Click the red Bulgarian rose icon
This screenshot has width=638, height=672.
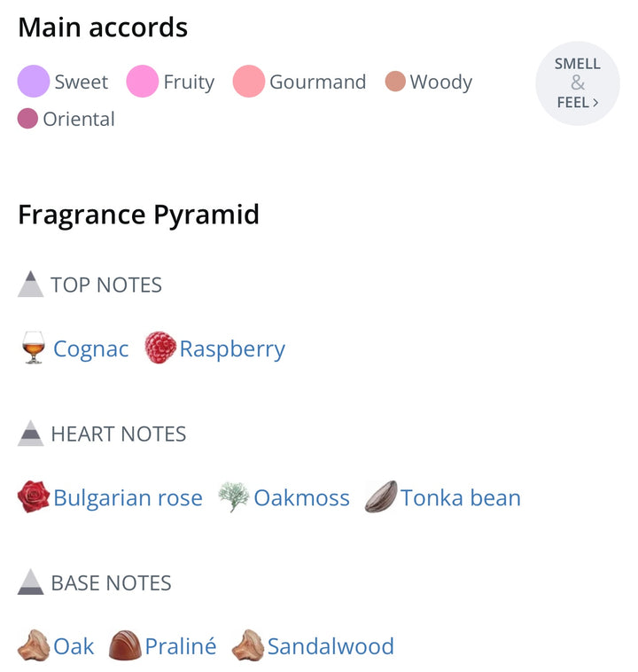coord(34,497)
